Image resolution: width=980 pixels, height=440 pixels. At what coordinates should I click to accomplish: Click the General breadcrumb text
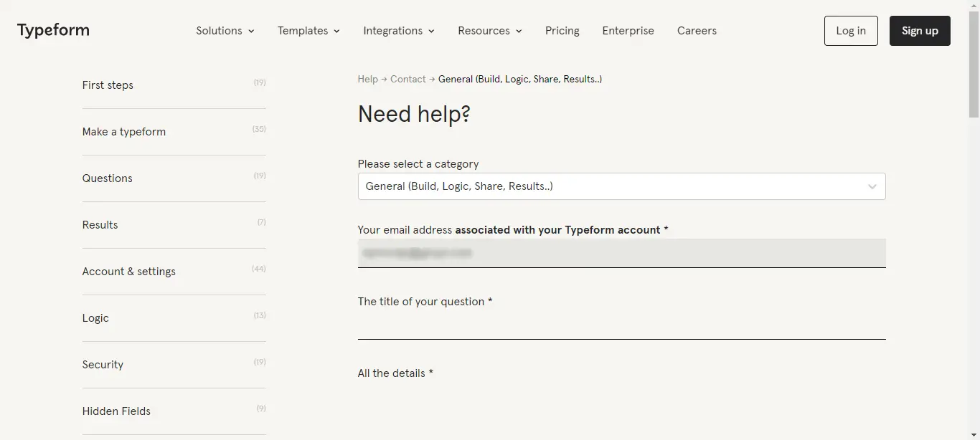tap(520, 80)
